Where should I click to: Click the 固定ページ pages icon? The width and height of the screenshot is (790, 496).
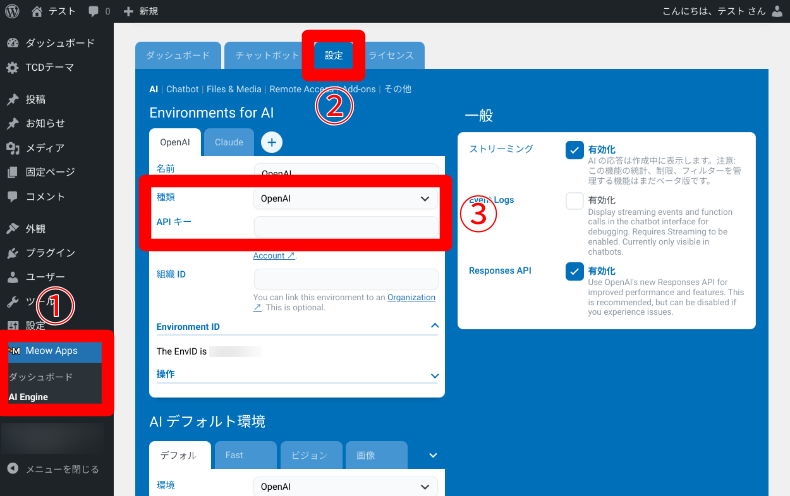coord(13,172)
